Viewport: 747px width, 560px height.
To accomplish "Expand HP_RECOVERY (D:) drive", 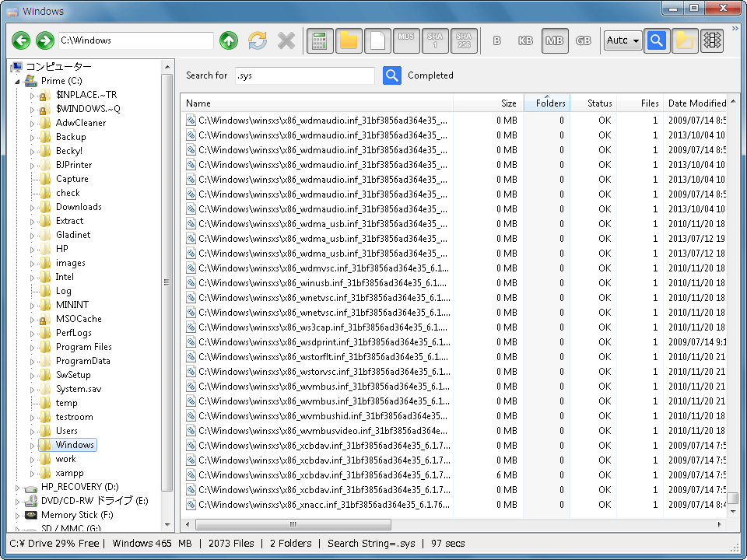I will 18,488.
